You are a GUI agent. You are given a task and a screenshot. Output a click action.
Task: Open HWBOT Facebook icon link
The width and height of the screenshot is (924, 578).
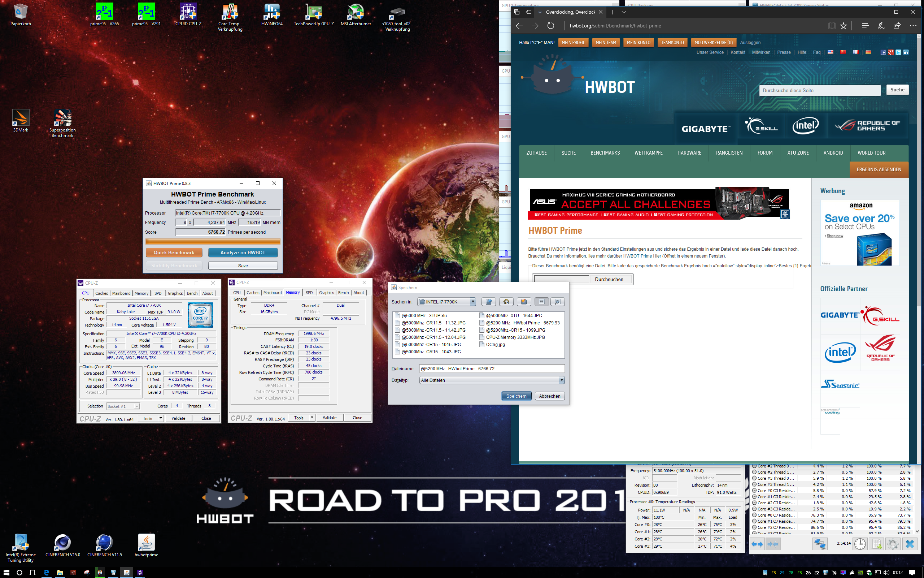click(x=883, y=52)
